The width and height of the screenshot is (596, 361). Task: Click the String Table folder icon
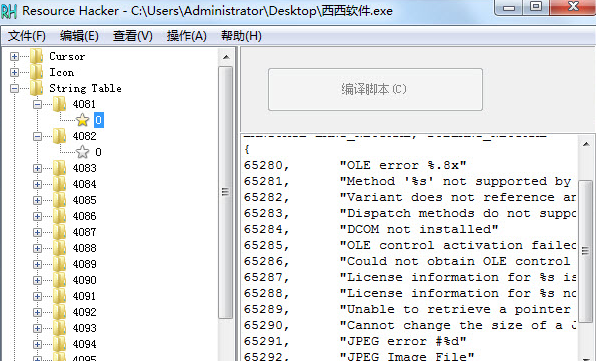[36, 88]
